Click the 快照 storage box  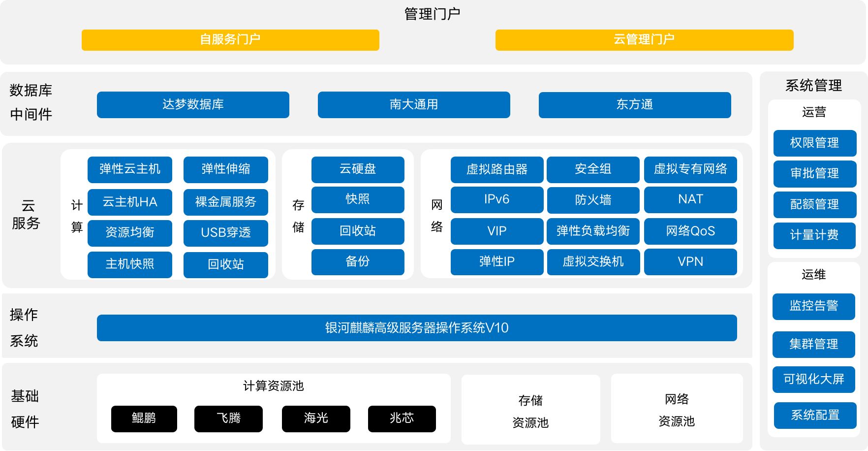click(358, 199)
